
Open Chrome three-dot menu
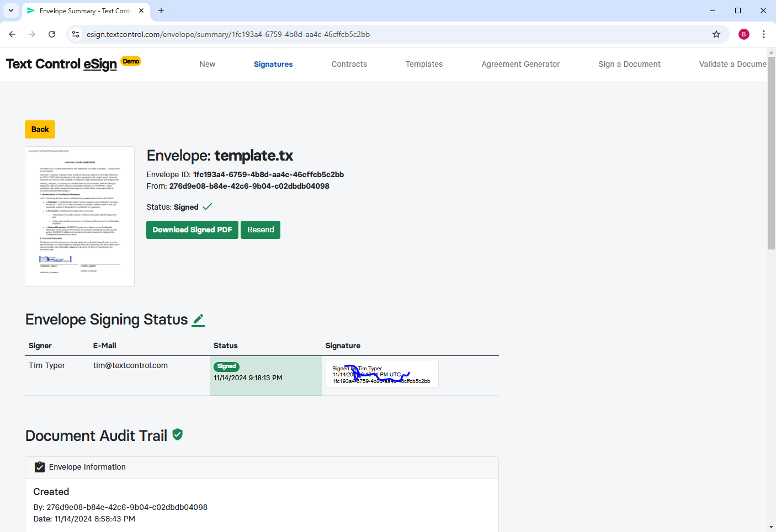pos(764,34)
